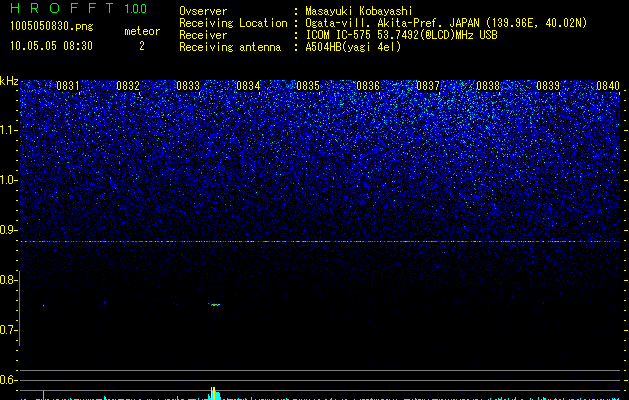Click the bright meteor echo near 0.75 kHz
The width and height of the screenshot is (629, 400).
tap(214, 305)
